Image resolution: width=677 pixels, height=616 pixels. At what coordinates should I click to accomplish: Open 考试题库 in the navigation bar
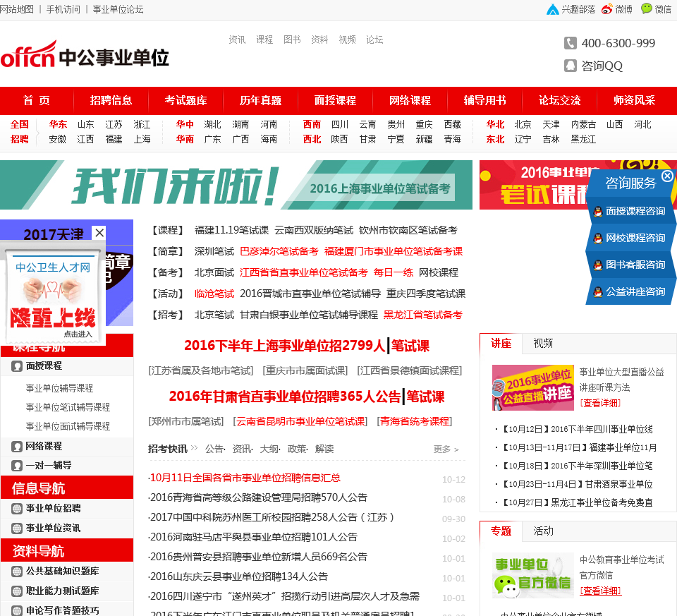coord(185,101)
